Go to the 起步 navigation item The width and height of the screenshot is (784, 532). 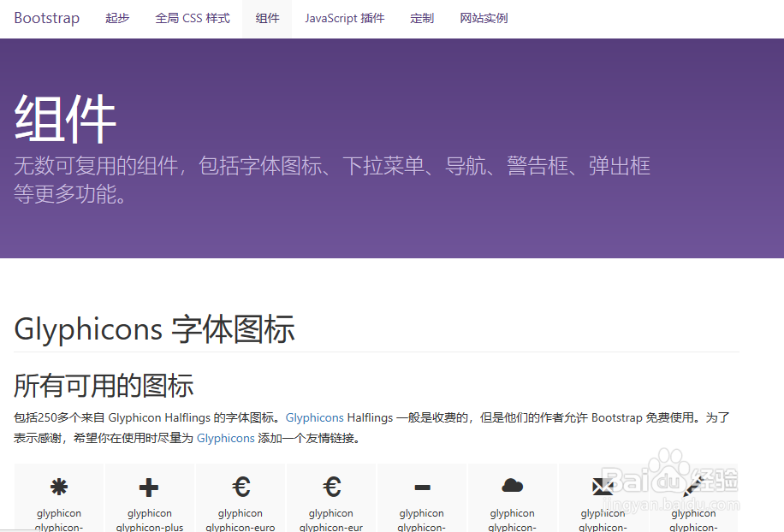[x=117, y=19]
